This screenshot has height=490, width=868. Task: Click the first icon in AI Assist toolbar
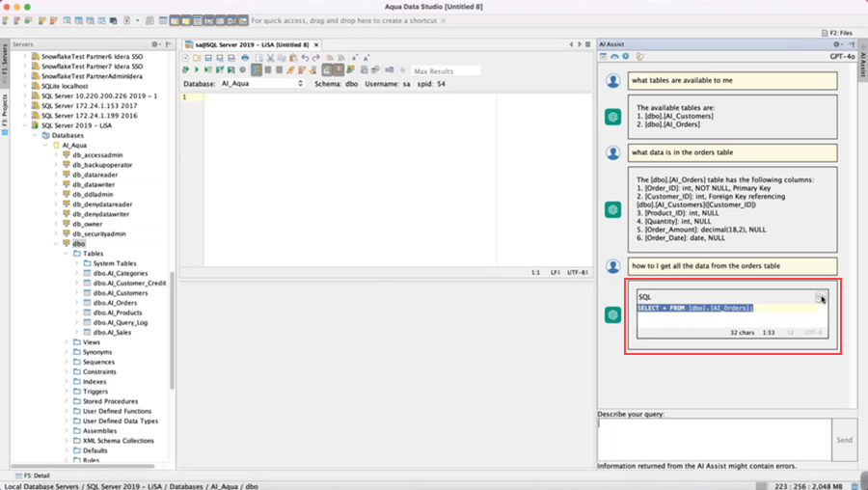click(x=604, y=57)
